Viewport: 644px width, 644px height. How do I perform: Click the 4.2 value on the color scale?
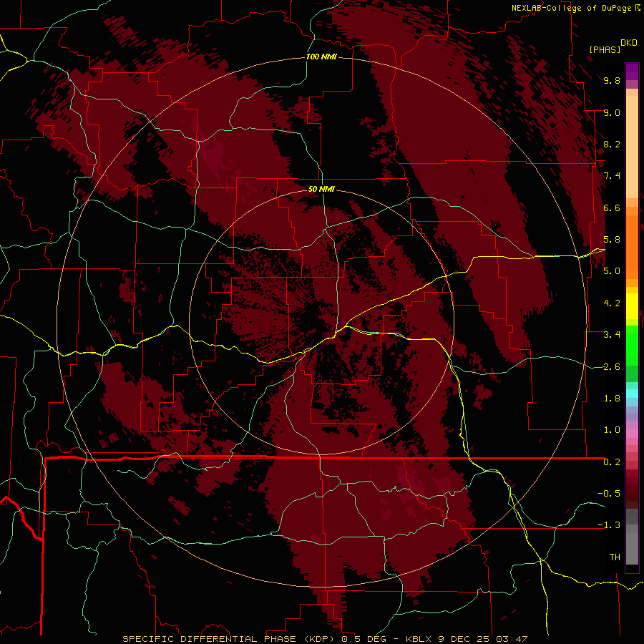(612, 303)
